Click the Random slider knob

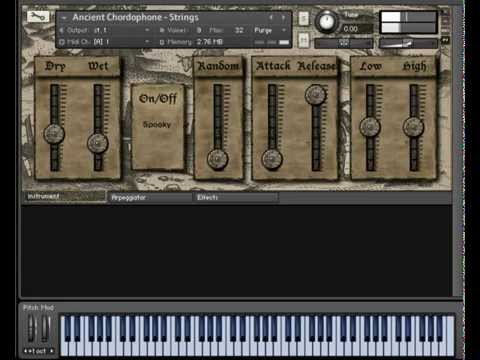[x=218, y=159]
